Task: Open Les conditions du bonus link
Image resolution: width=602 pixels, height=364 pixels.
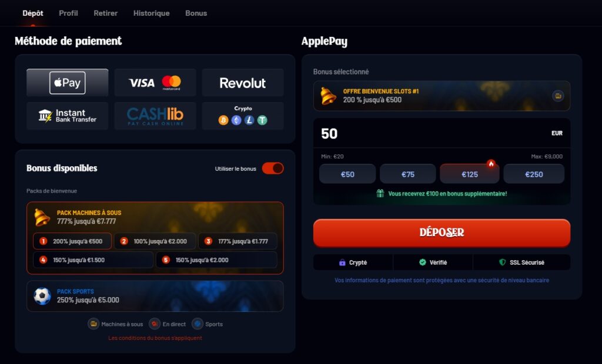Action: (x=155, y=338)
